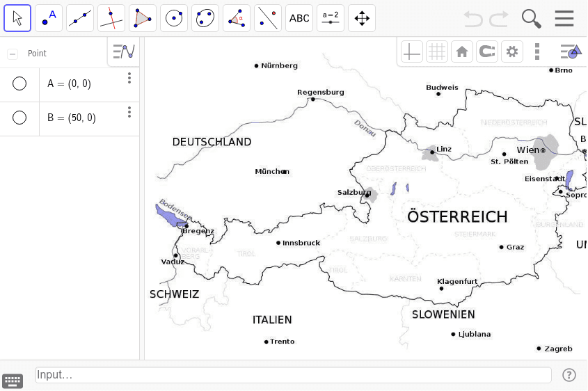Click the Regensburg label
Viewport: 588px width, 391px height.
pos(321,93)
